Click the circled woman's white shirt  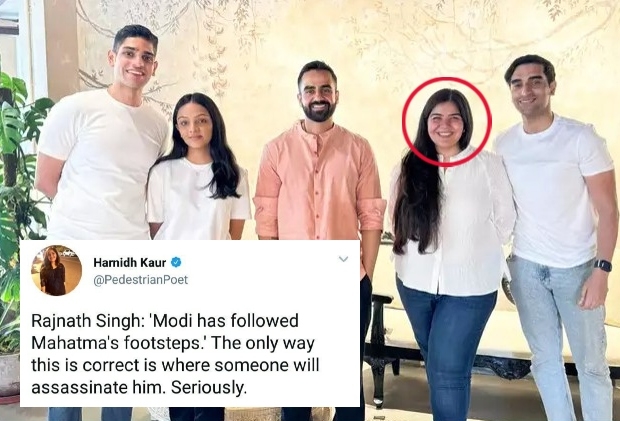[452, 220]
